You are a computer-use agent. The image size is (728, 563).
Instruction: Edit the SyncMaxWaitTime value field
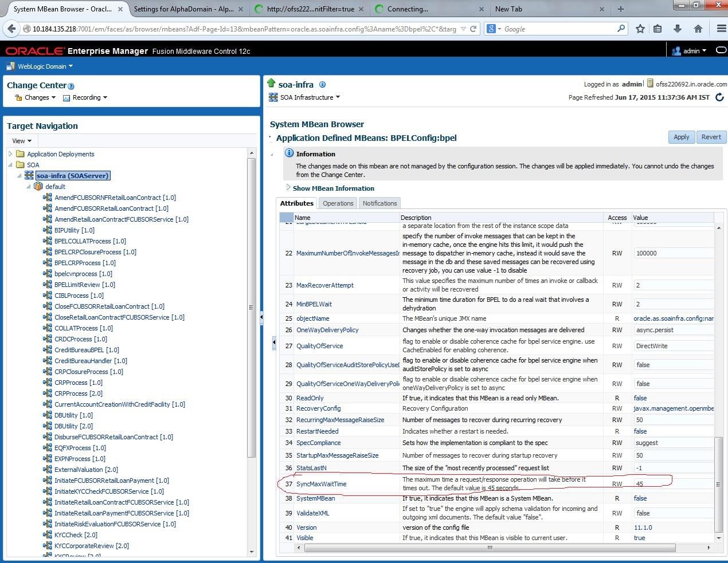(x=674, y=485)
